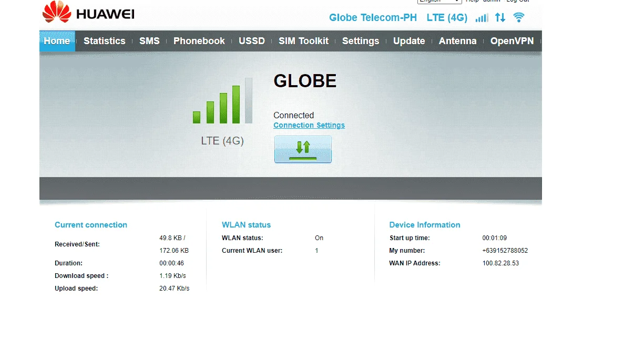Click the header signal strength bars icon
Screen dimensions: 644x351
pyautogui.click(x=482, y=17)
